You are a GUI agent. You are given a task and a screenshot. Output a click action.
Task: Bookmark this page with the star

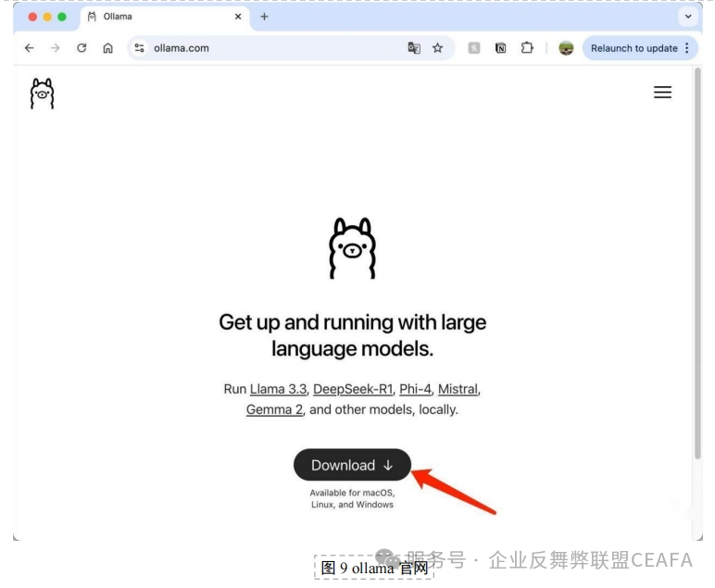coord(438,48)
